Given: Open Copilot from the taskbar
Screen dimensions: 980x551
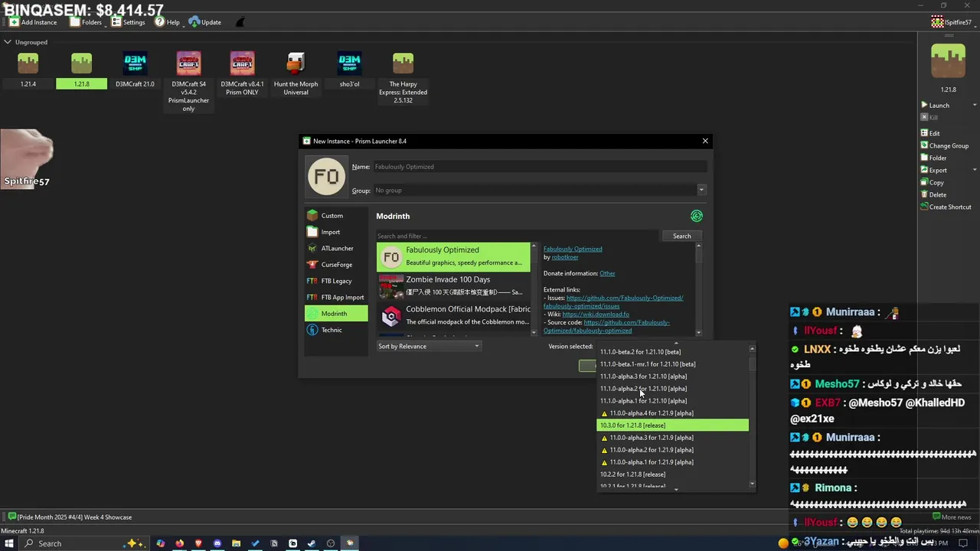Looking at the screenshot, I should (160, 543).
